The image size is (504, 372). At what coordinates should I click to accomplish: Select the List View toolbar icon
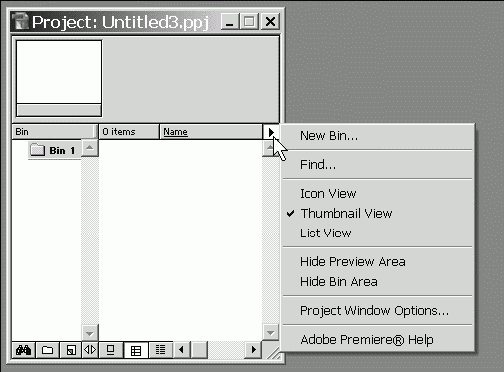[160, 350]
